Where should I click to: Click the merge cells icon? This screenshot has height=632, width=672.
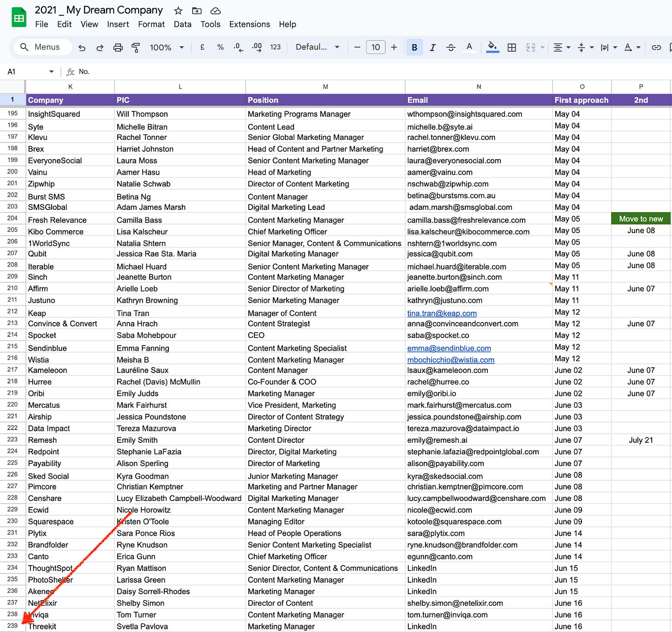click(531, 47)
